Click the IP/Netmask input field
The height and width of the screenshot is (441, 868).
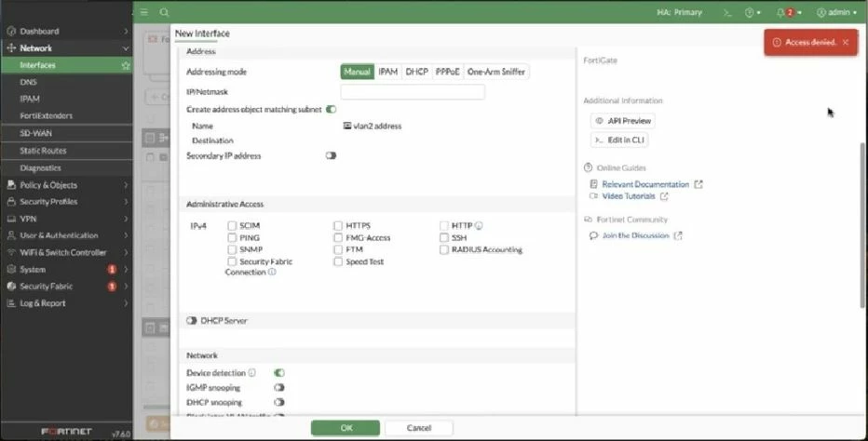pyautogui.click(x=413, y=92)
